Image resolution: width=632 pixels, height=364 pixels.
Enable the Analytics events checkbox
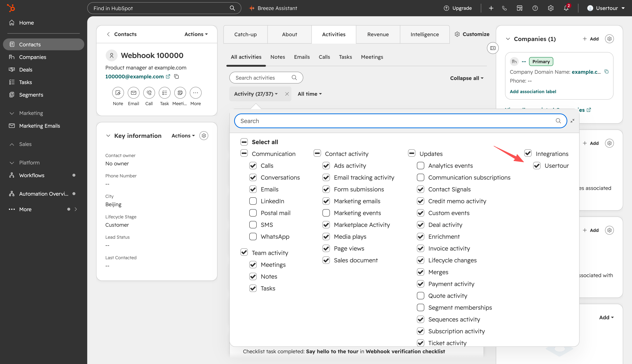[420, 166]
